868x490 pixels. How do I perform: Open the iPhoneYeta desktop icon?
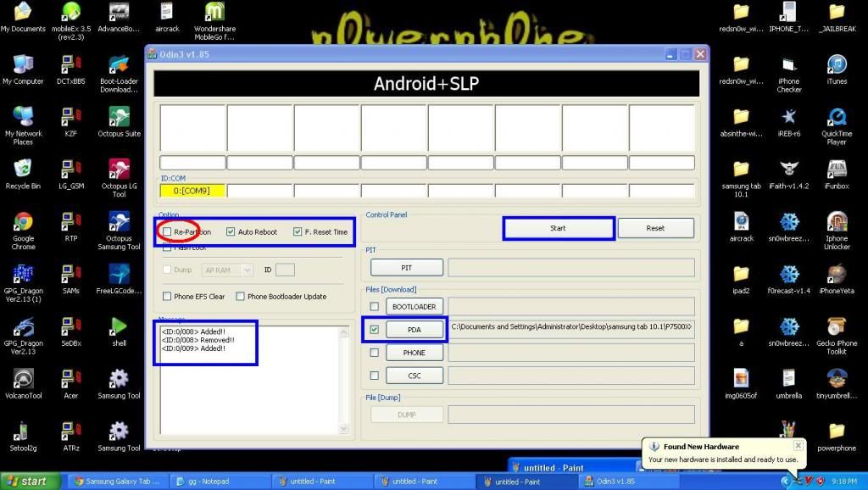(837, 279)
